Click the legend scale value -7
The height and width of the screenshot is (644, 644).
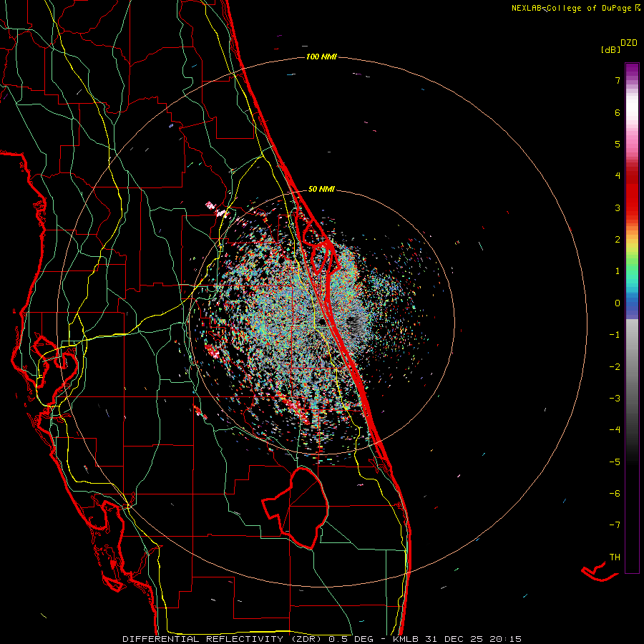click(615, 525)
